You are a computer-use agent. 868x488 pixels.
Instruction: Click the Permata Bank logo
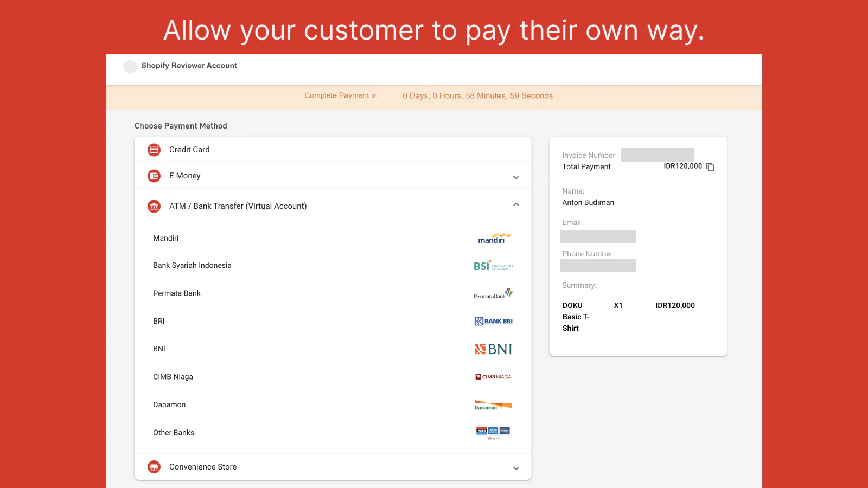[x=493, y=294]
